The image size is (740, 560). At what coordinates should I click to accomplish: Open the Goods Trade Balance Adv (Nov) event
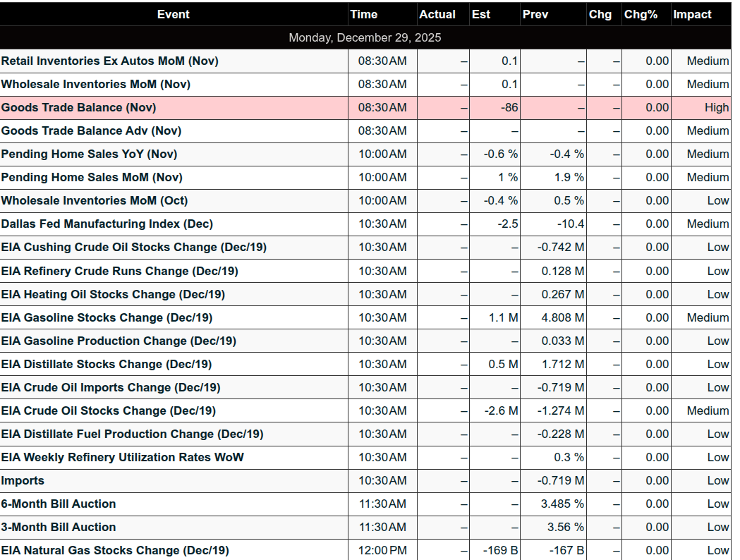tap(91, 131)
